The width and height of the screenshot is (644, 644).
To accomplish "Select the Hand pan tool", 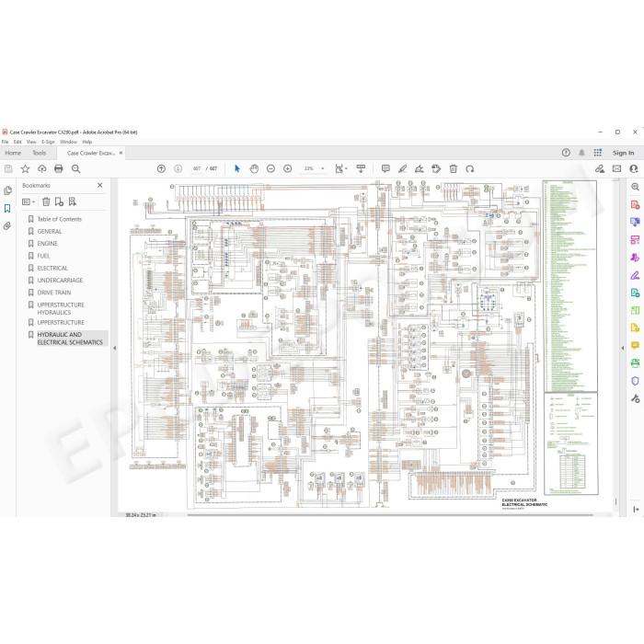I will click(254, 168).
